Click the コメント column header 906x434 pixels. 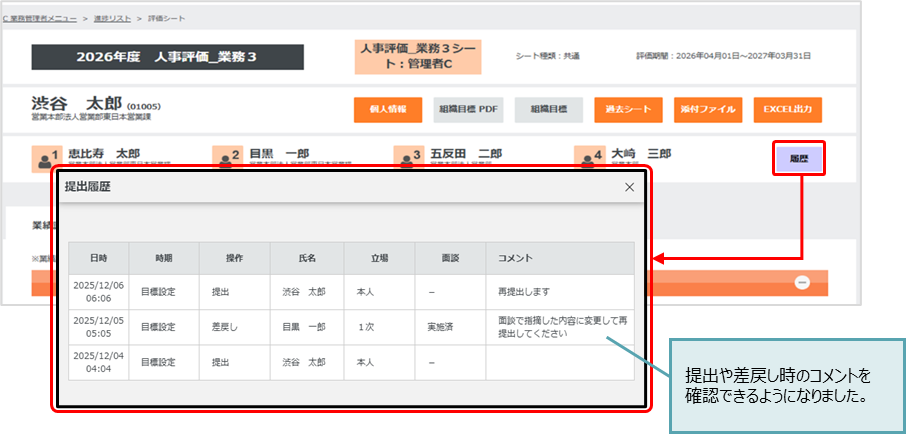(517, 258)
